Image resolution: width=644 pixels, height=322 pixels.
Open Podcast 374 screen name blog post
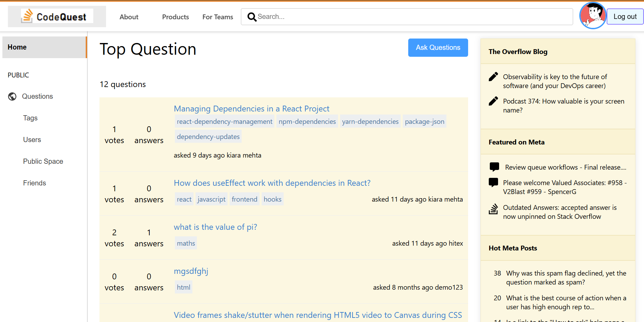pyautogui.click(x=563, y=106)
